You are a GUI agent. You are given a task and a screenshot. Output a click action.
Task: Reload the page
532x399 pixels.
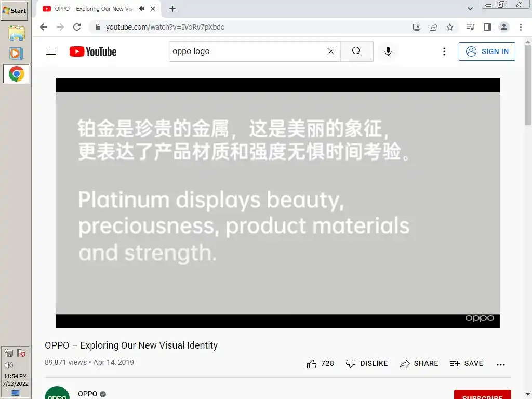point(77,27)
